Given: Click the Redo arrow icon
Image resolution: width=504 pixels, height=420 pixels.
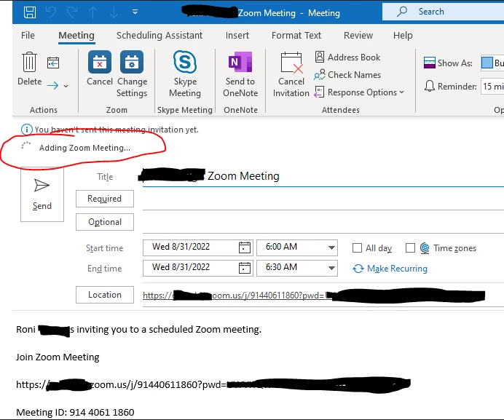Looking at the screenshot, I should coord(72,12).
